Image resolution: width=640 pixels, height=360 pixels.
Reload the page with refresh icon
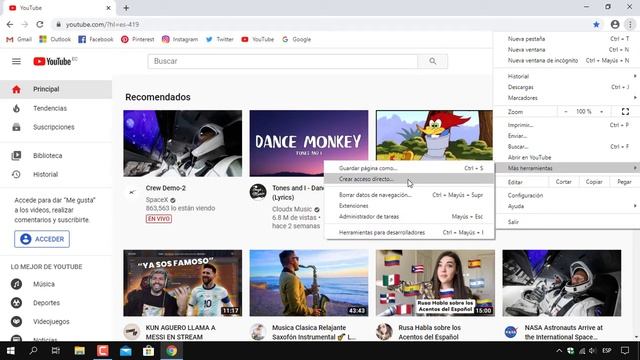point(40,24)
